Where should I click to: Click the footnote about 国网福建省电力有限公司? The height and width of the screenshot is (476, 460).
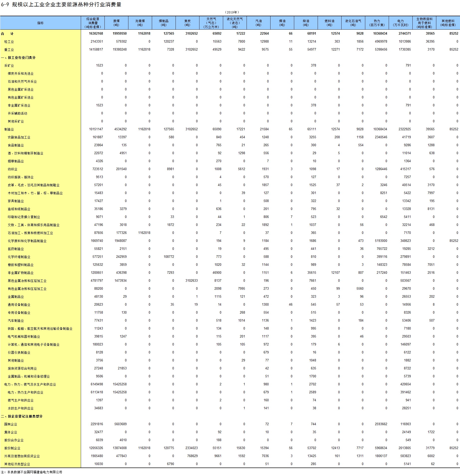tap(31, 472)
